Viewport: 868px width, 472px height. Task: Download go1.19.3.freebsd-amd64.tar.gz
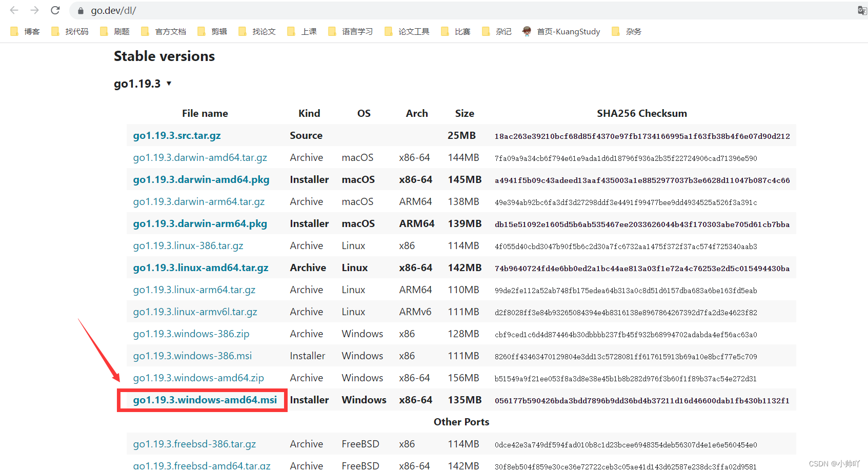click(x=201, y=465)
